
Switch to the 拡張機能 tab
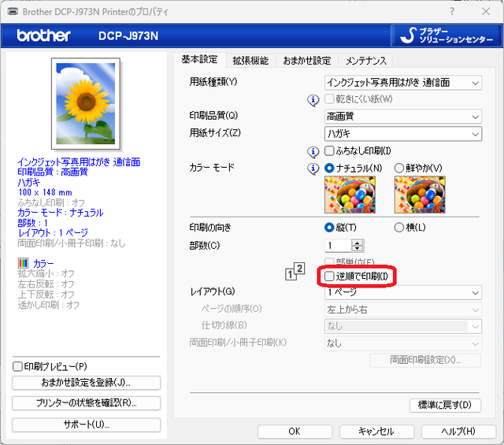(x=250, y=61)
